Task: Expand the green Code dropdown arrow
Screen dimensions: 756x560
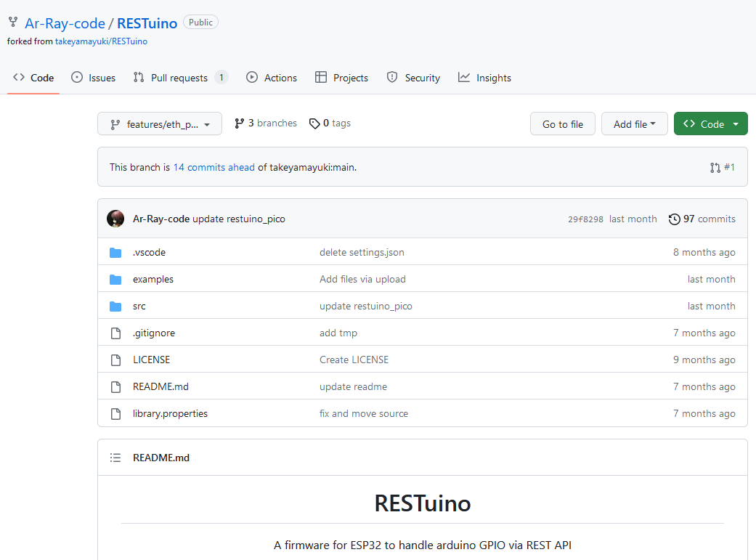Action: click(736, 124)
